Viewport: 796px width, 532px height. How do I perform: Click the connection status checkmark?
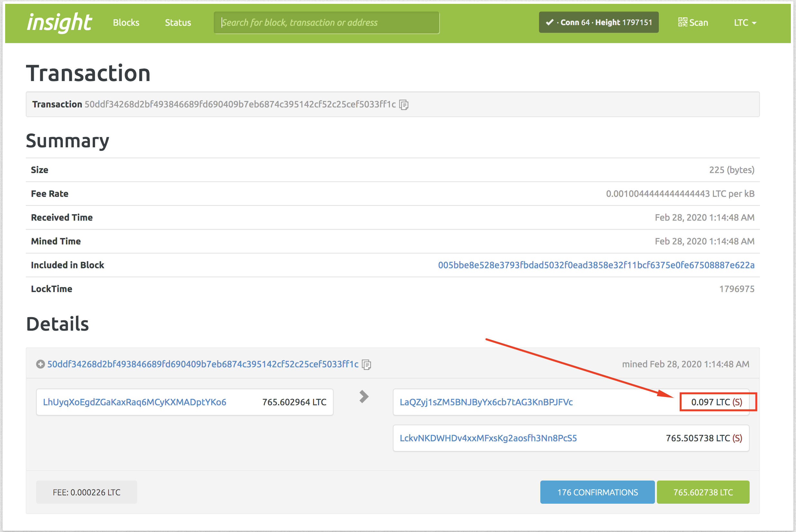click(x=549, y=23)
